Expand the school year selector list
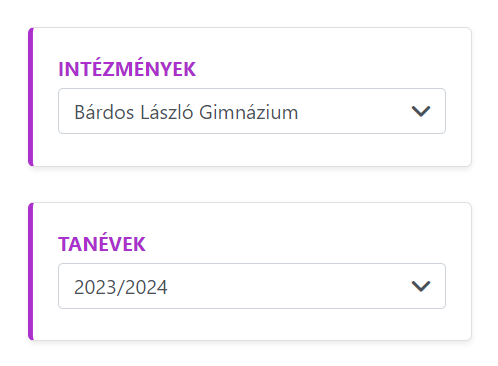 (252, 286)
